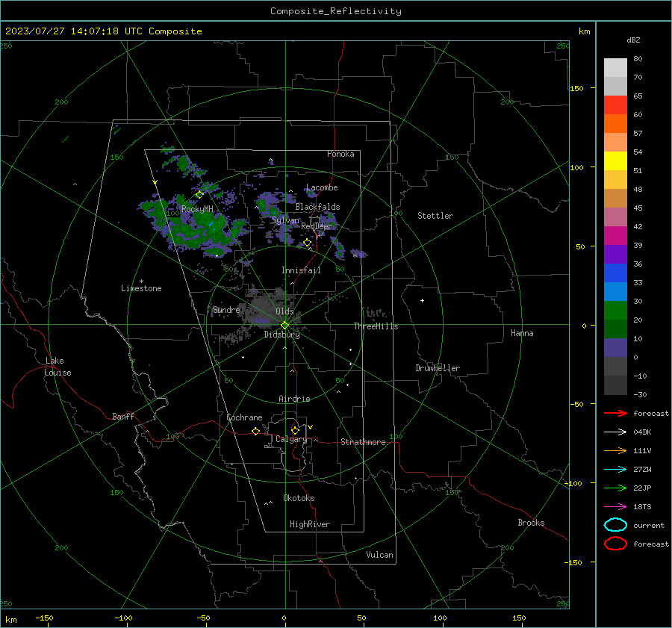Click the yellow diamond marker near Cochrane
The height and width of the screenshot is (628, 672).
click(x=255, y=431)
